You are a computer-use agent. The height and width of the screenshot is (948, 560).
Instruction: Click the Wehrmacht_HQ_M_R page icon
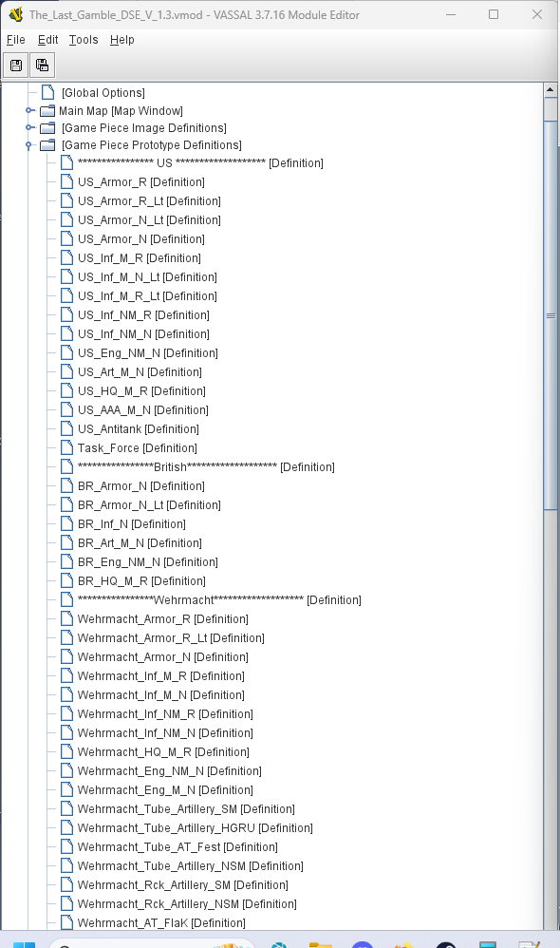(x=67, y=751)
